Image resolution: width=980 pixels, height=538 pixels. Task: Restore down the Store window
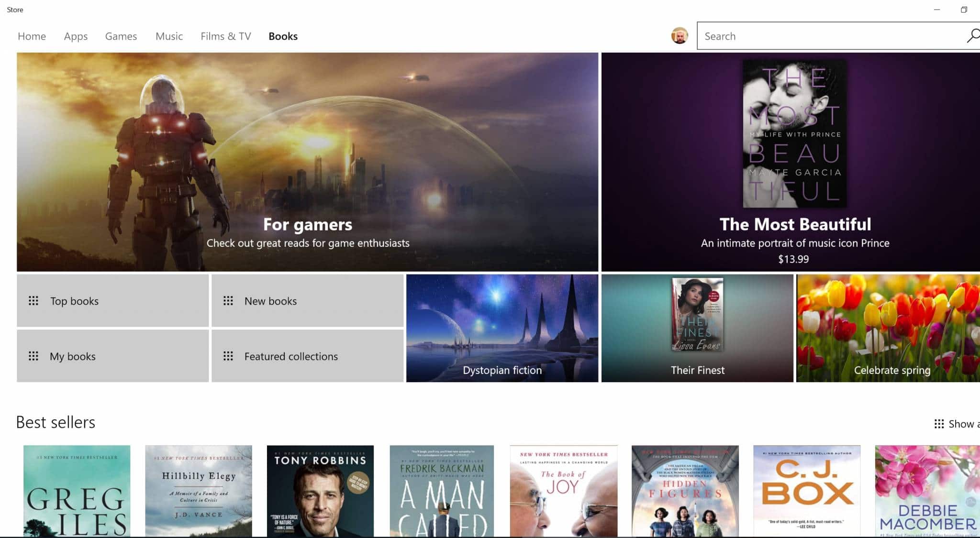point(964,10)
